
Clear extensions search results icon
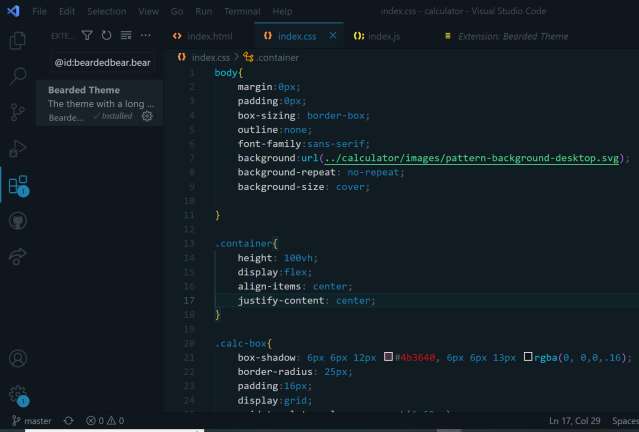click(126, 35)
